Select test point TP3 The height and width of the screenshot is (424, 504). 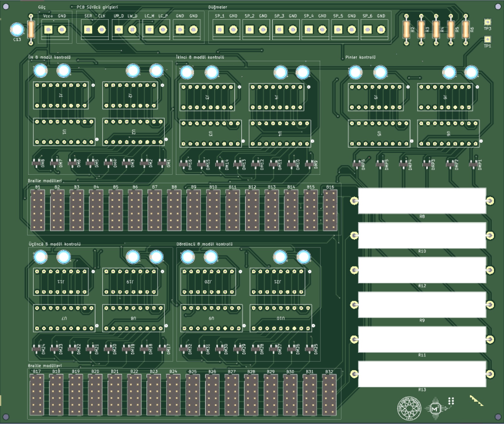point(487,22)
